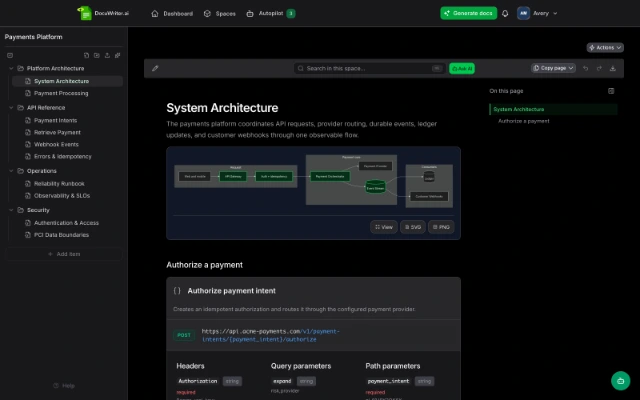Screen dimensions: 640x400
Task: Export diagram as PNG
Action: pyautogui.click(x=441, y=227)
